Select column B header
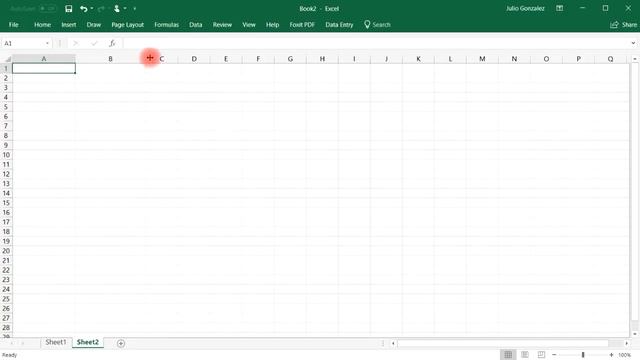Image resolution: width=640 pixels, height=360 pixels. point(110,59)
